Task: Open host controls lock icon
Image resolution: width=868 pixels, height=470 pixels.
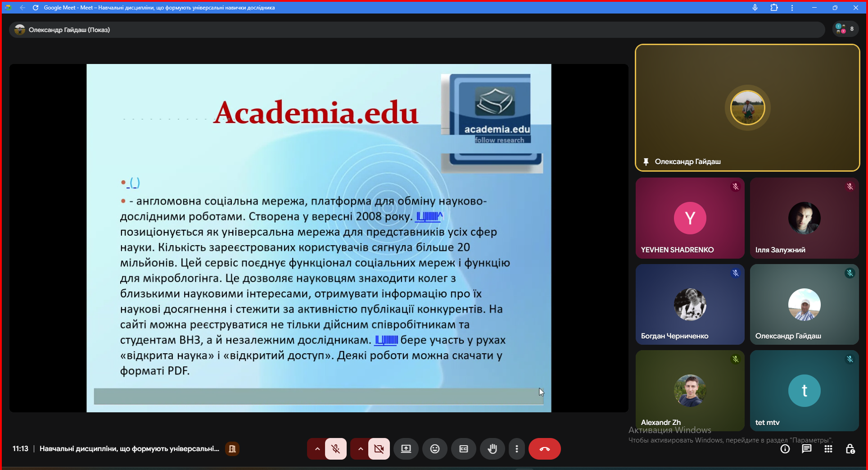Action: click(850, 449)
